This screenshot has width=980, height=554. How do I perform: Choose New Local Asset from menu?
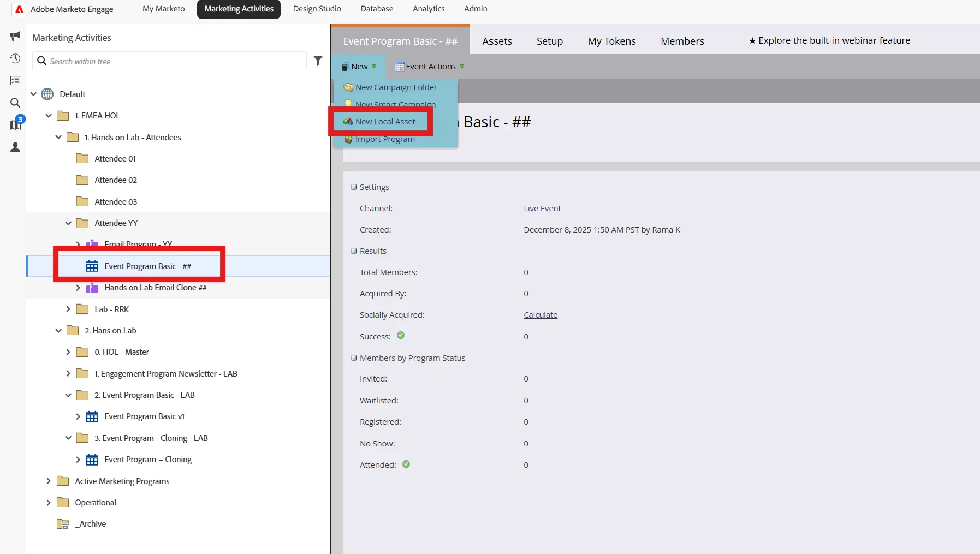pos(381,122)
